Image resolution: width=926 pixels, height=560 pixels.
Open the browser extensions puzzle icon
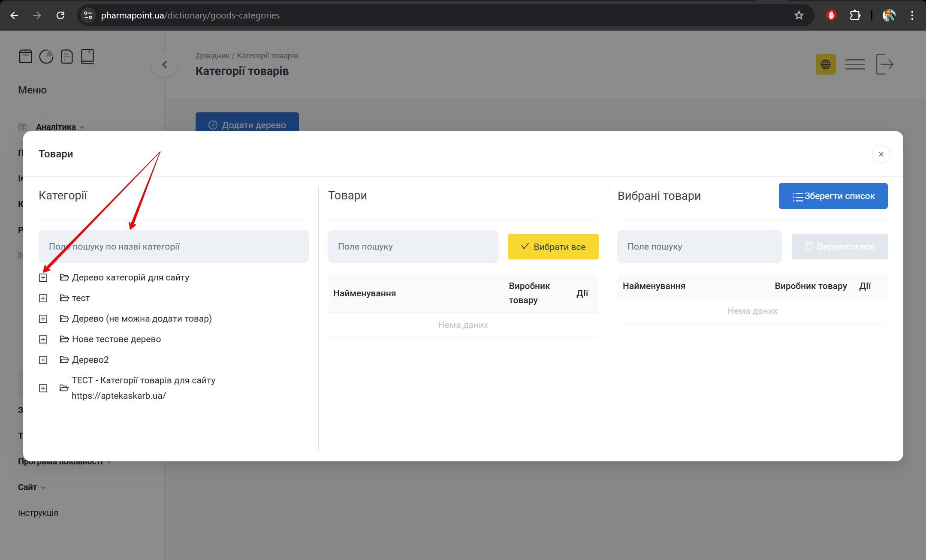[x=855, y=15]
